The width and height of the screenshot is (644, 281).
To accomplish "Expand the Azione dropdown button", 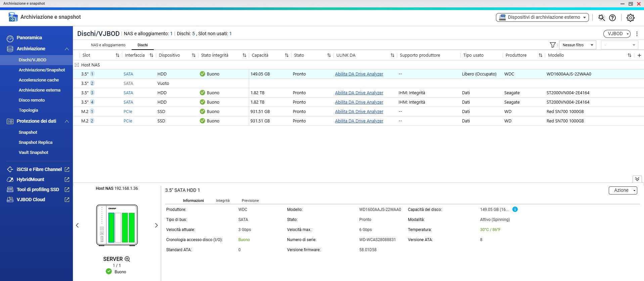I will [623, 190].
